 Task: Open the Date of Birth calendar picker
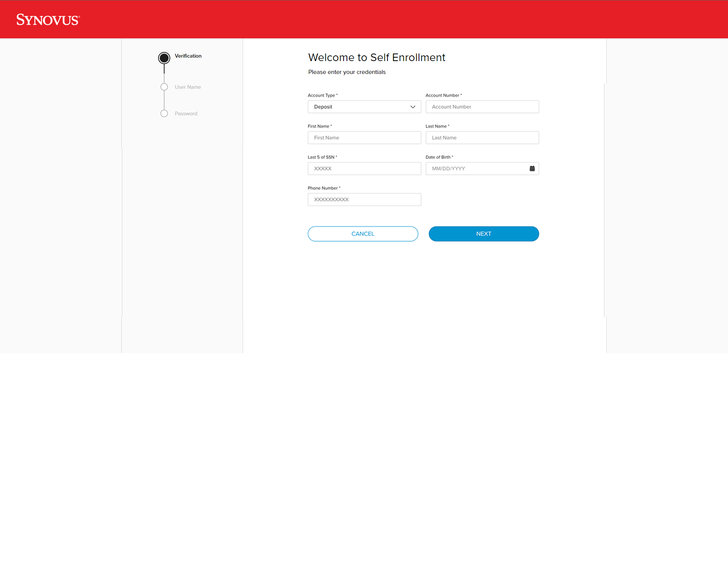click(x=532, y=168)
